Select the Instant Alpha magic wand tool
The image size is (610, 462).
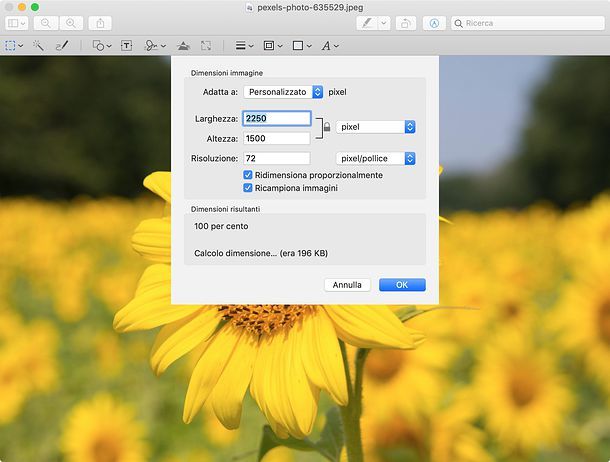(x=38, y=46)
